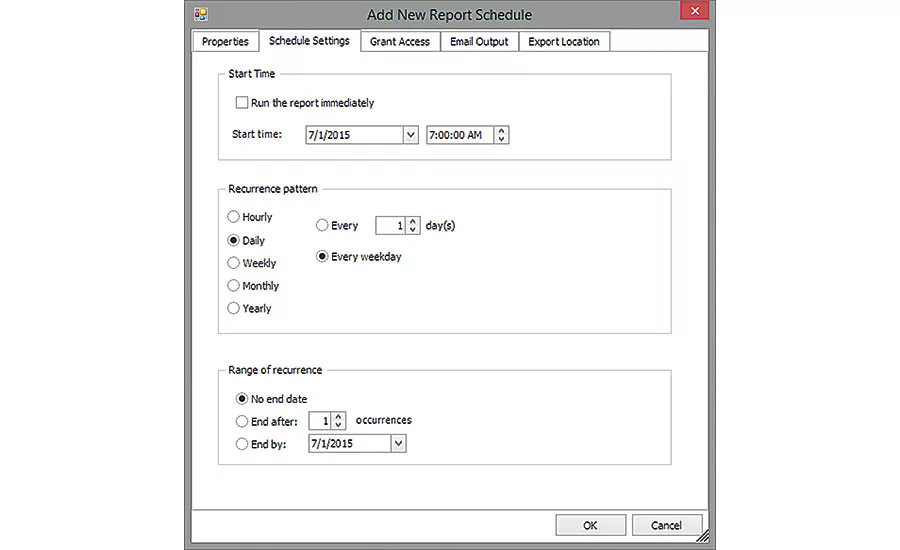
Task: Click the application icon in title bar
Action: pos(201,14)
